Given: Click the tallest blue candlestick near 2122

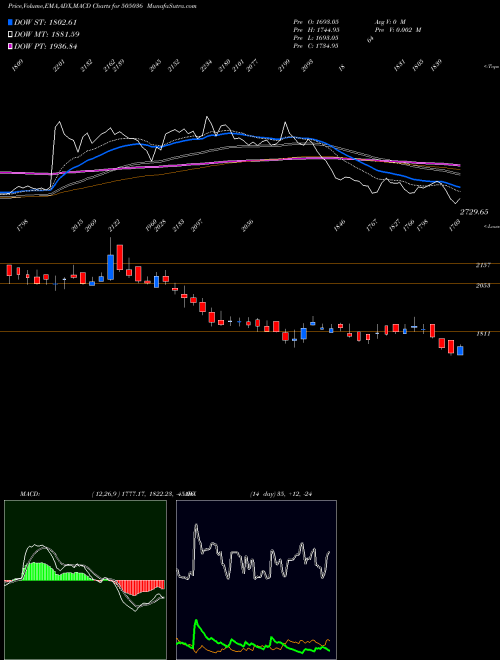Looking at the screenshot, I should [110, 267].
